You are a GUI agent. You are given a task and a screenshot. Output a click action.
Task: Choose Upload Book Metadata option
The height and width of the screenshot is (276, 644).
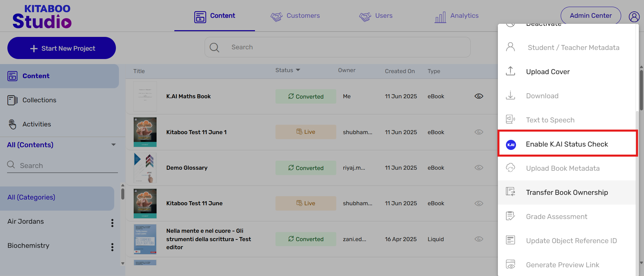coord(566,168)
